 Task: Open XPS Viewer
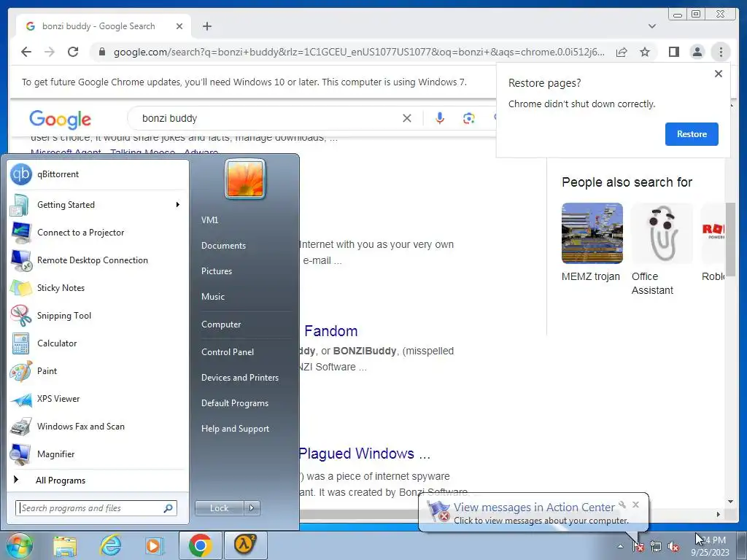click(97, 399)
